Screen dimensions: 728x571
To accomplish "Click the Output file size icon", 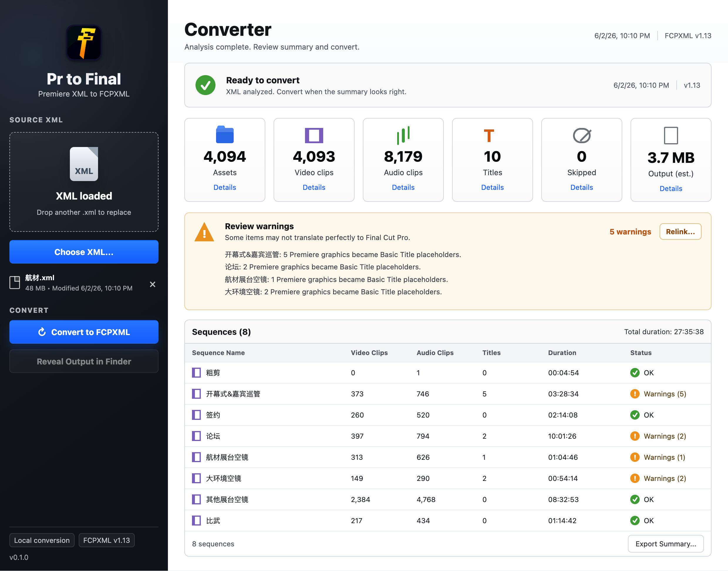I will pyautogui.click(x=671, y=135).
